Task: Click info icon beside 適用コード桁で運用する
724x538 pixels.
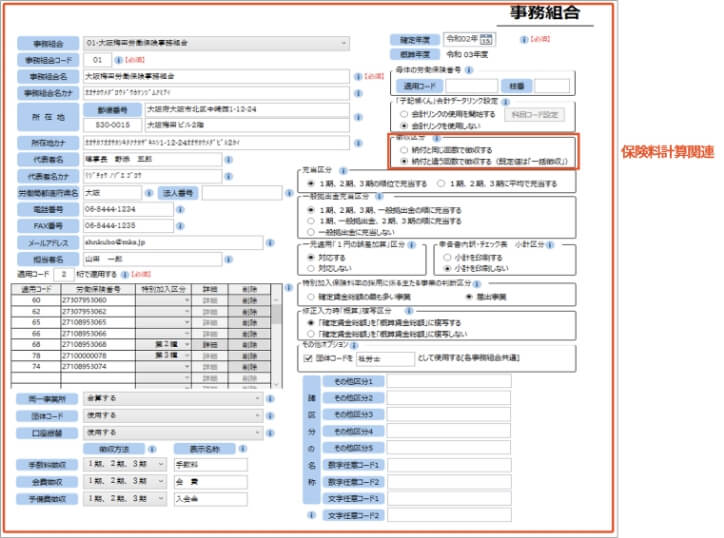Action: click(125, 275)
